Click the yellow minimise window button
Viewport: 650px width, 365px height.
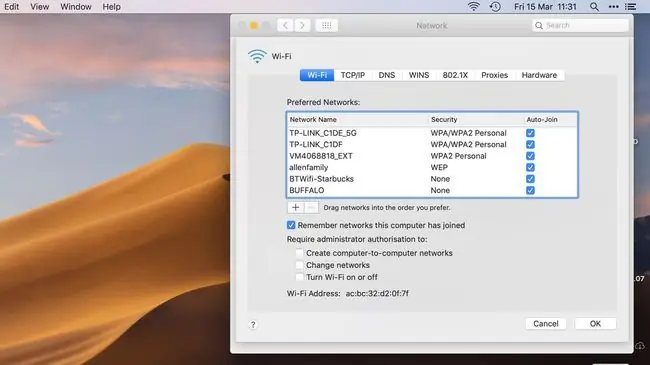pos(254,26)
